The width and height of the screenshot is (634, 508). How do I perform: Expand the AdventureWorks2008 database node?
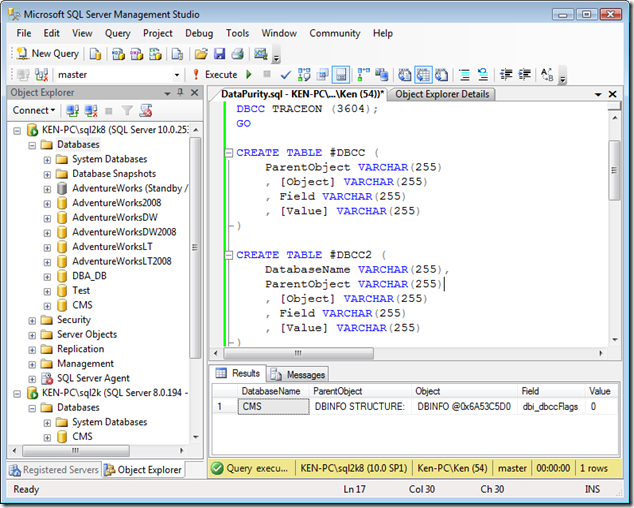click(47, 203)
